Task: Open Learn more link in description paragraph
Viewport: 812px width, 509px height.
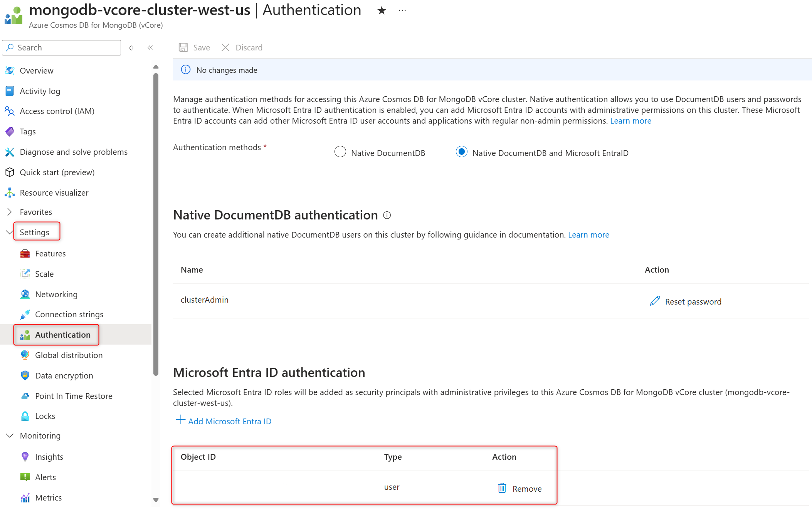Action: click(x=630, y=121)
